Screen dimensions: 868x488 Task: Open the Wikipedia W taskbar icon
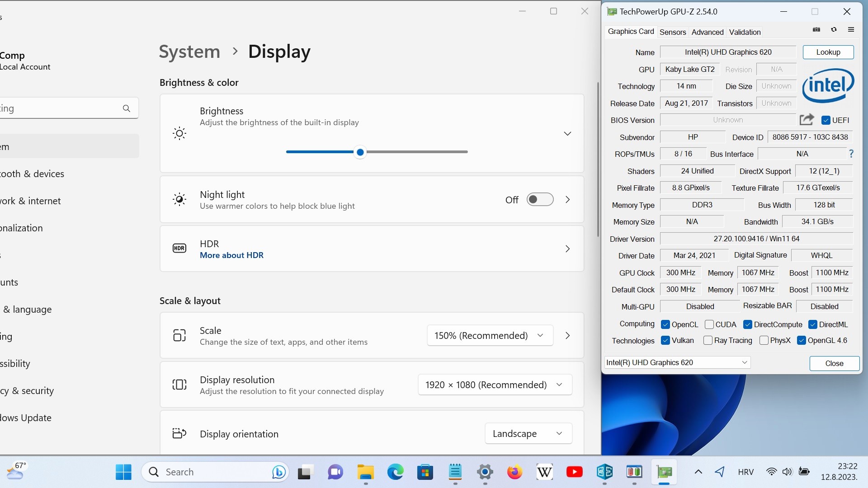coord(544,472)
